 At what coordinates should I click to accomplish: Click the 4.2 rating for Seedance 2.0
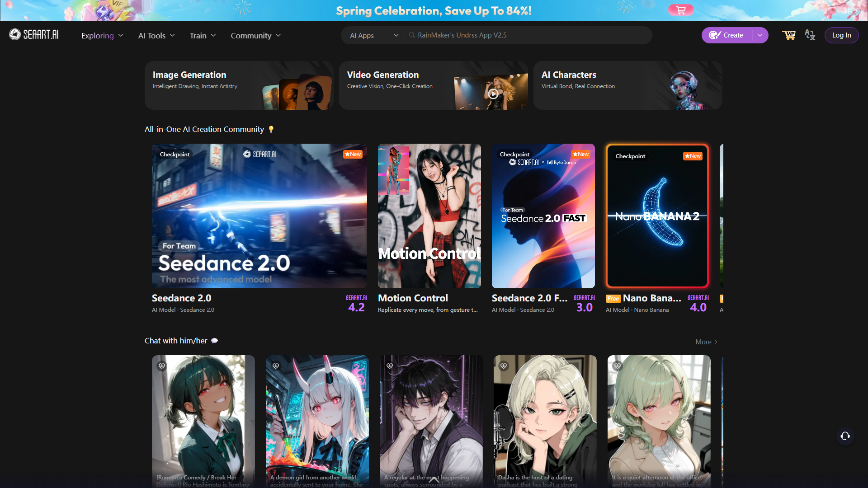356,307
